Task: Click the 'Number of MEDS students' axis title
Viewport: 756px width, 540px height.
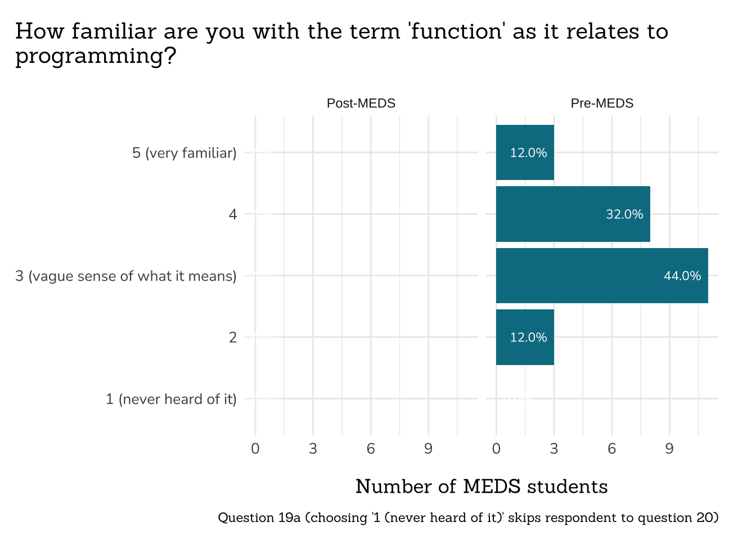Action: coord(481,487)
